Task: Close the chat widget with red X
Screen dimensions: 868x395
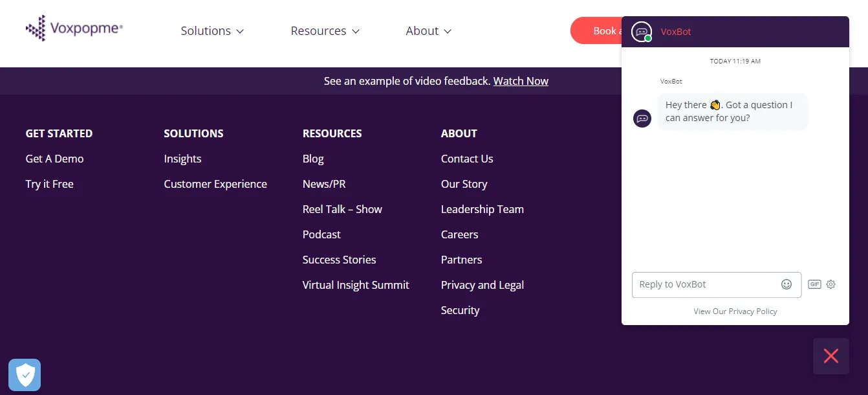Action: coord(831,356)
